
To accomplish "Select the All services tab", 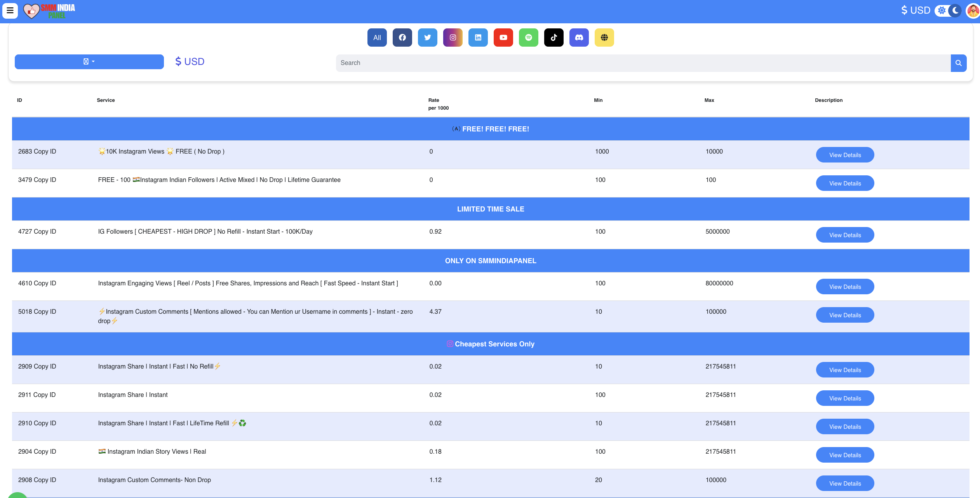I will click(377, 38).
